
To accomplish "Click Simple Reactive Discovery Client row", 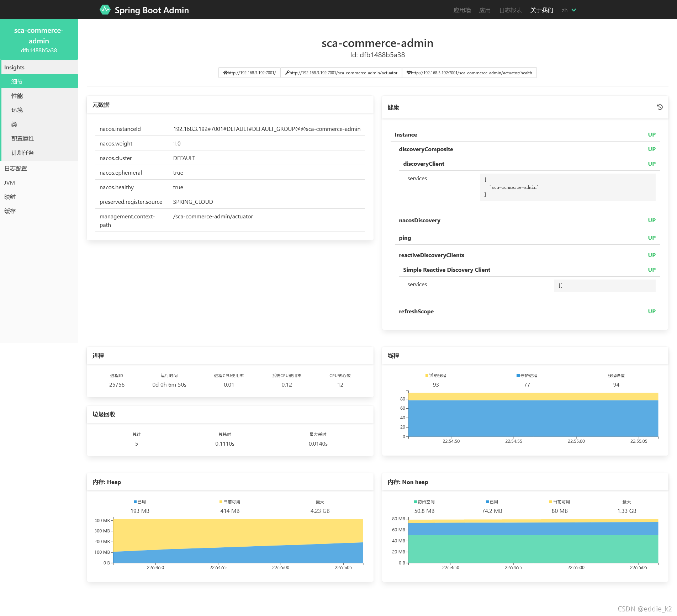I will [x=529, y=270].
